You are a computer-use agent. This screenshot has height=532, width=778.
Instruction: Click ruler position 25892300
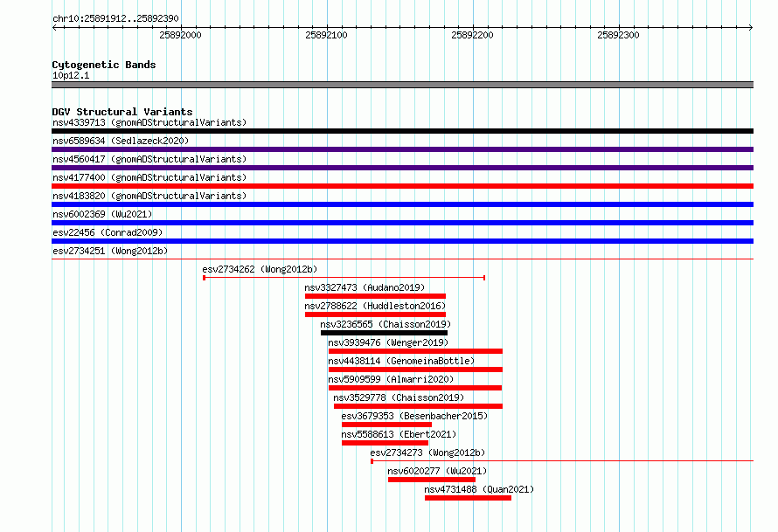[x=618, y=35]
